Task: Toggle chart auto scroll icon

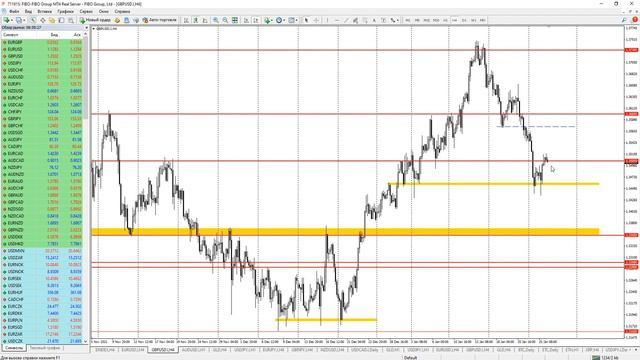Action: coord(246,20)
